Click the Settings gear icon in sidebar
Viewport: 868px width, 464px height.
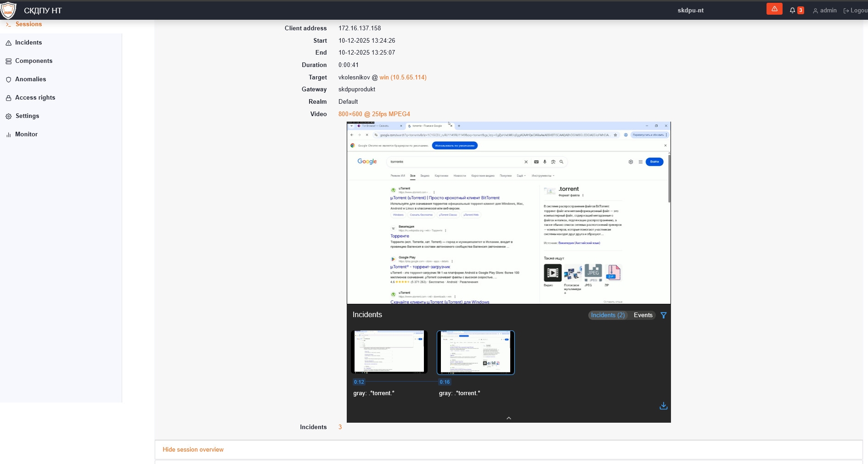(x=8, y=116)
